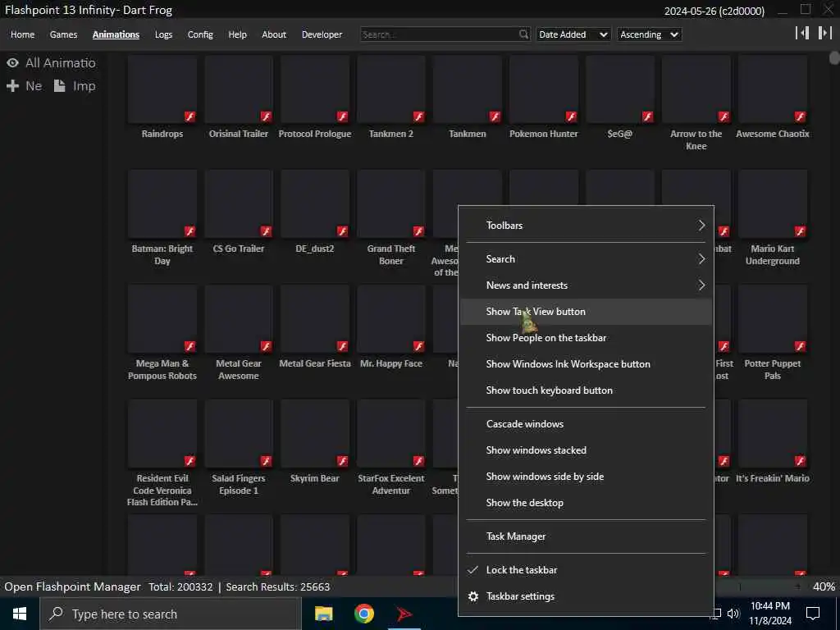Click the taskbar clock and date
The height and width of the screenshot is (630, 840).
pos(769,614)
